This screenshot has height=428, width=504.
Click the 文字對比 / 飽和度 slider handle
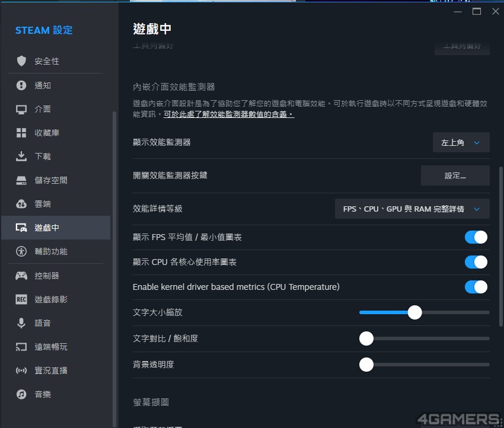coord(366,338)
